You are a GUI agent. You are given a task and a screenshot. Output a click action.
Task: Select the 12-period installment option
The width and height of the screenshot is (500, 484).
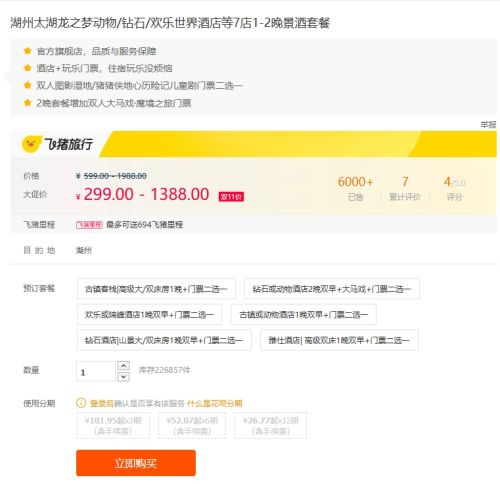click(x=270, y=425)
